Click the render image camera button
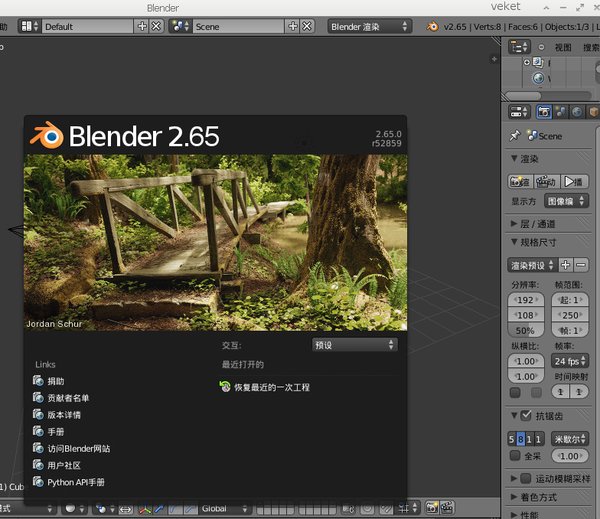This screenshot has width=600, height=519. [519, 182]
